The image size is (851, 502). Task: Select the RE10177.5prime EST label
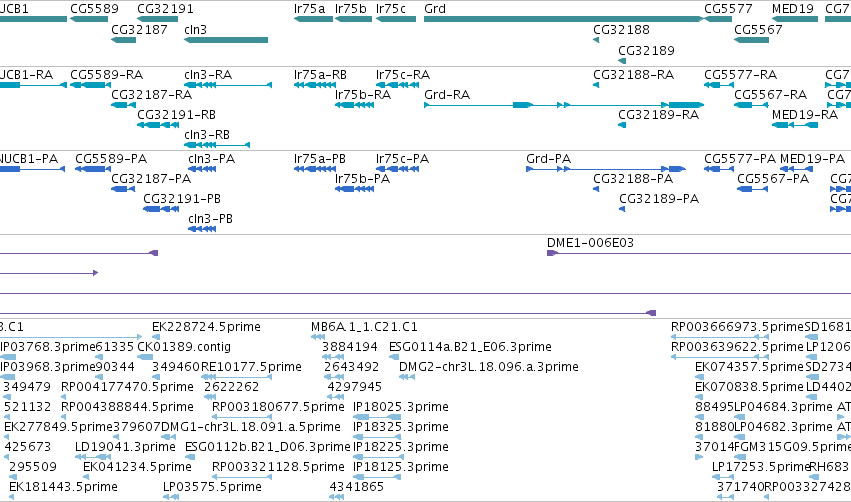(x=251, y=366)
